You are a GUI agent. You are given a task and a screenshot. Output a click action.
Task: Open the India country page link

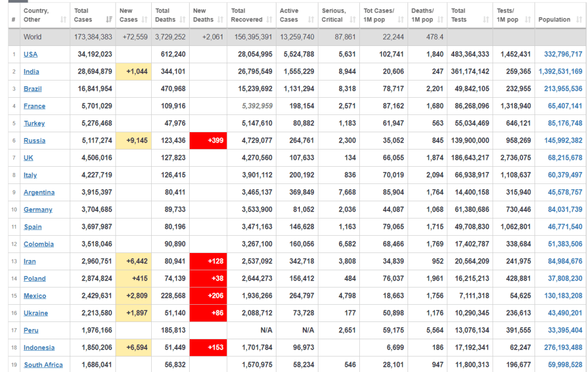point(32,72)
